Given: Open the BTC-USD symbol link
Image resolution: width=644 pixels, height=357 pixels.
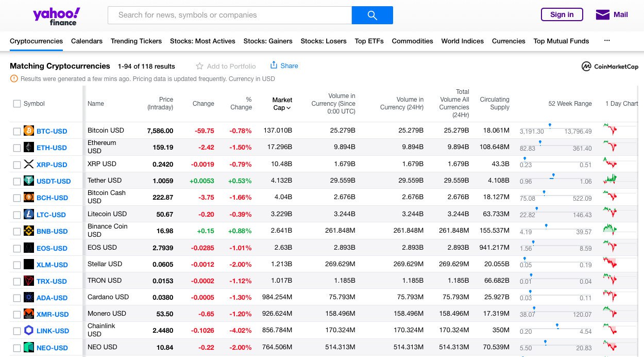Looking at the screenshot, I should 52,131.
